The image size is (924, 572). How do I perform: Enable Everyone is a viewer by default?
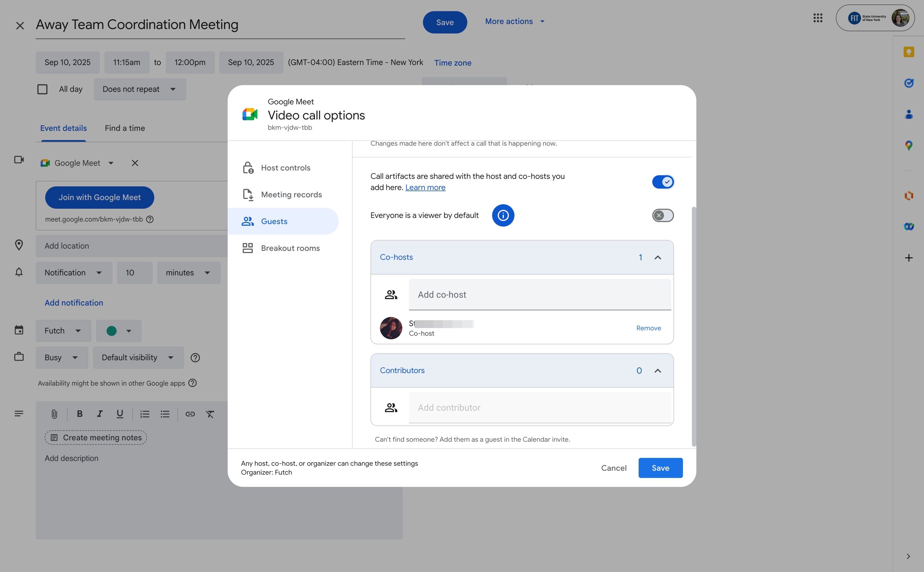pyautogui.click(x=663, y=215)
